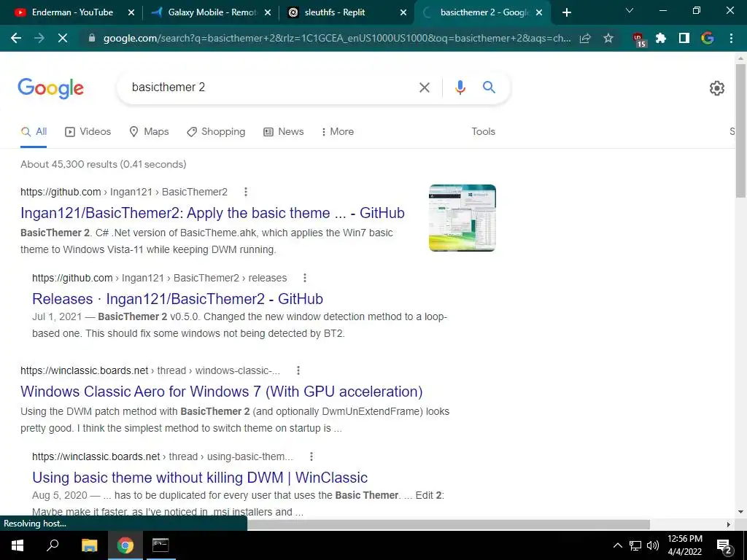Image resolution: width=747 pixels, height=560 pixels.
Task: Show hidden system tray icons
Action: pyautogui.click(x=617, y=545)
